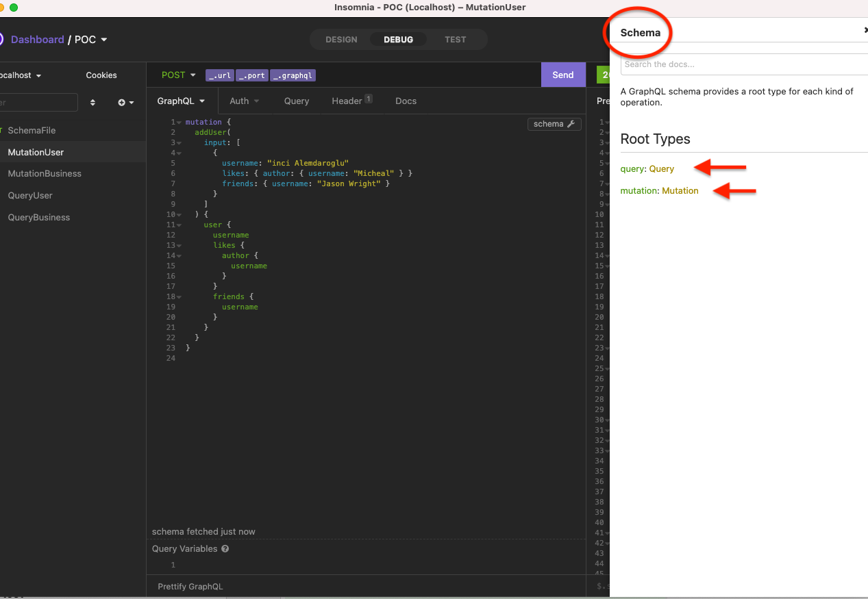Click the request filter search field

pos(38,102)
